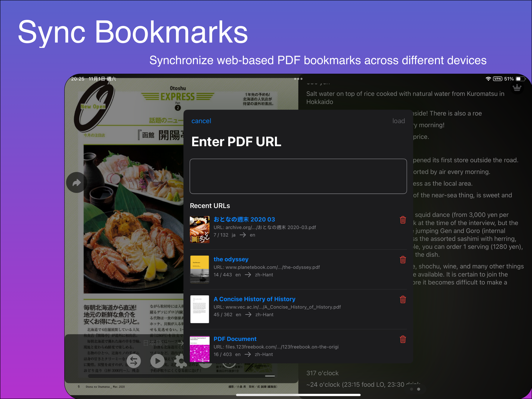Tap load to open the entered URL

399,121
